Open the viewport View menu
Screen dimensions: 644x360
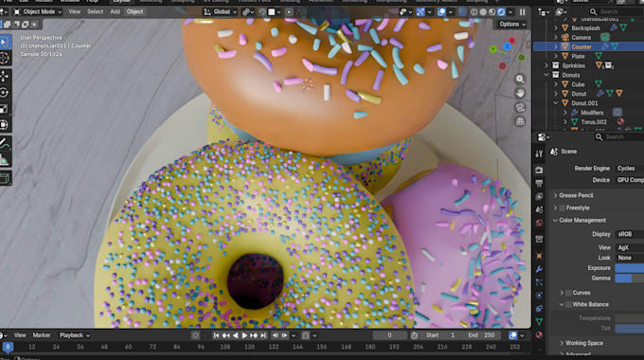[x=74, y=12]
